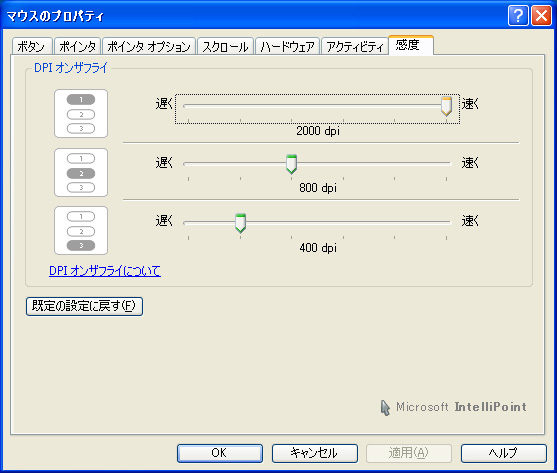Click the ヘルプ button
Screen dimensions: 557x473
(504, 453)
